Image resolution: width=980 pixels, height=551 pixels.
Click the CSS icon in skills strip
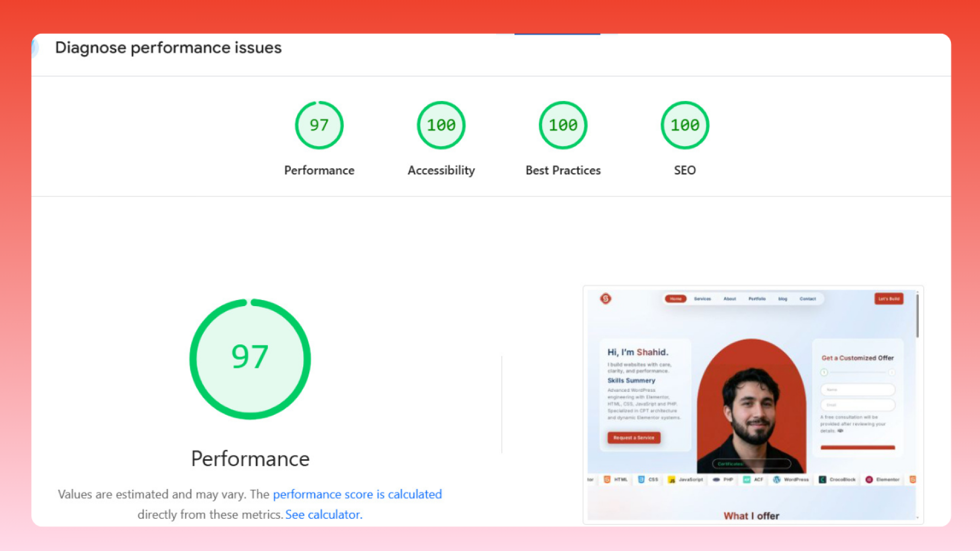tap(641, 480)
